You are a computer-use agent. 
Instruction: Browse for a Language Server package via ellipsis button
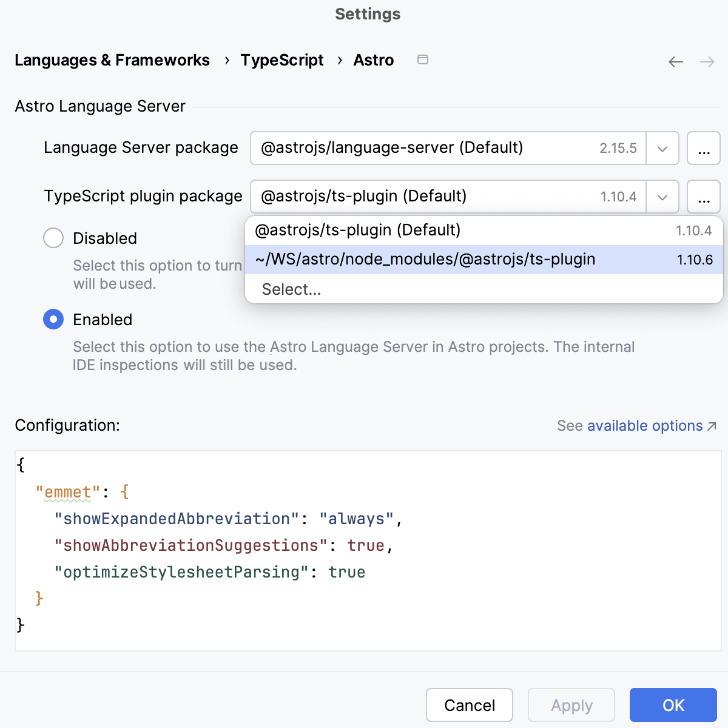(703, 148)
